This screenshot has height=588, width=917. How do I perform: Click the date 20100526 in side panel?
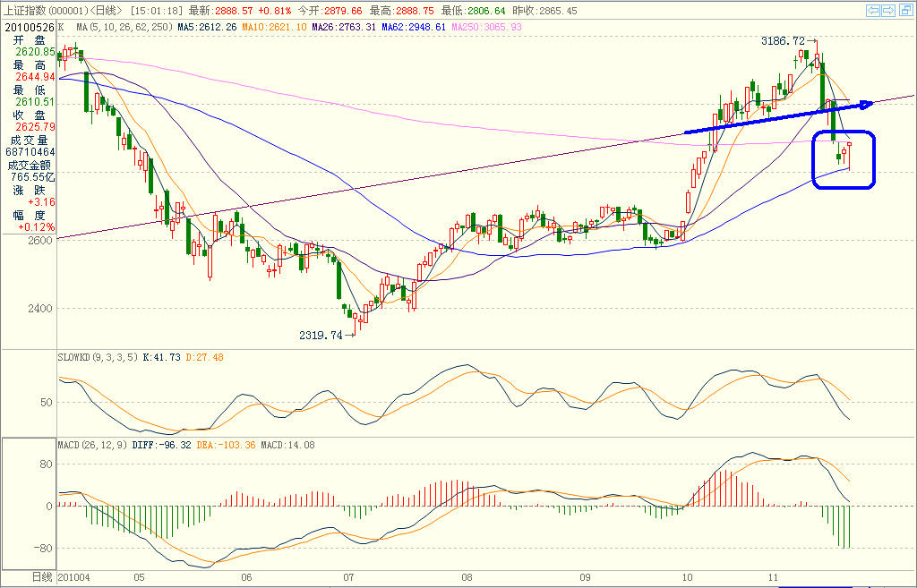[30, 28]
